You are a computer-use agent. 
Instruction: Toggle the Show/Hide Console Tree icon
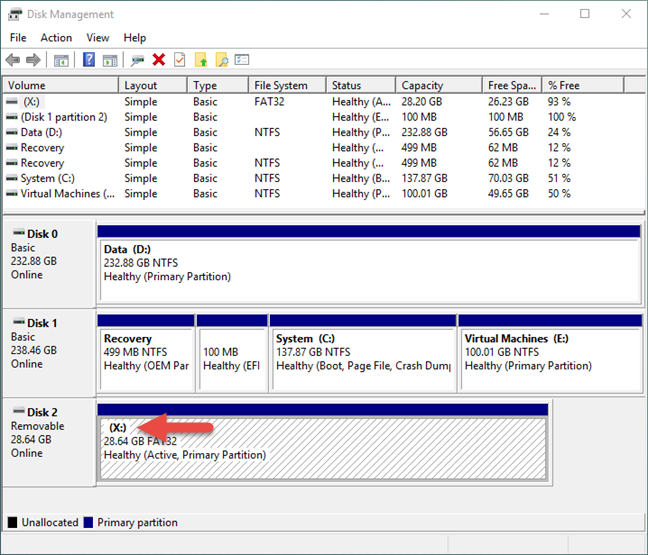(61, 61)
